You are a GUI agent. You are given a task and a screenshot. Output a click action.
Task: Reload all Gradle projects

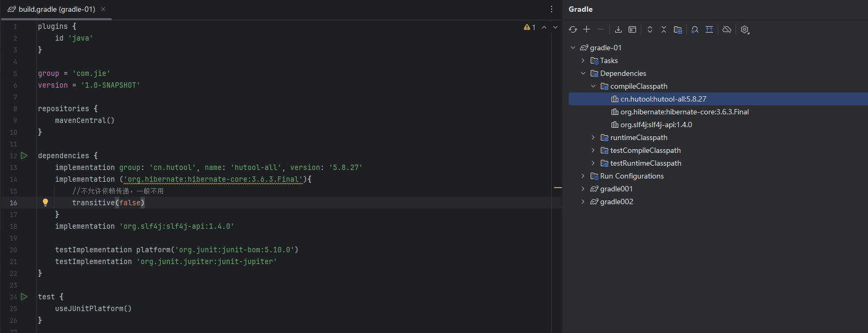click(x=573, y=29)
